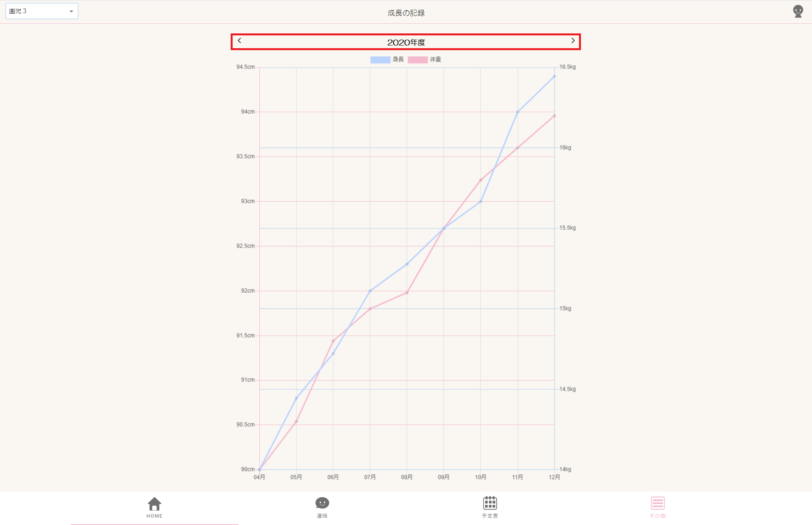Toggle 体重 series via pink legend swatch
812x525 pixels.
[x=417, y=60]
